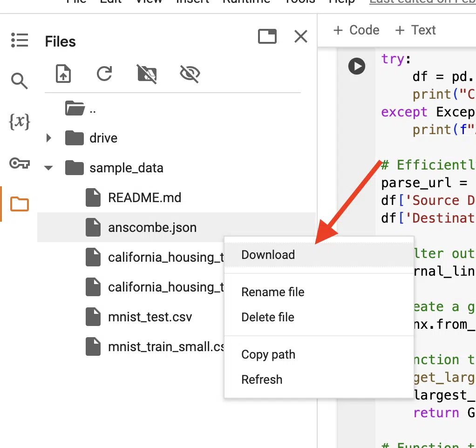Refresh the file list with the reload icon

[104, 74]
